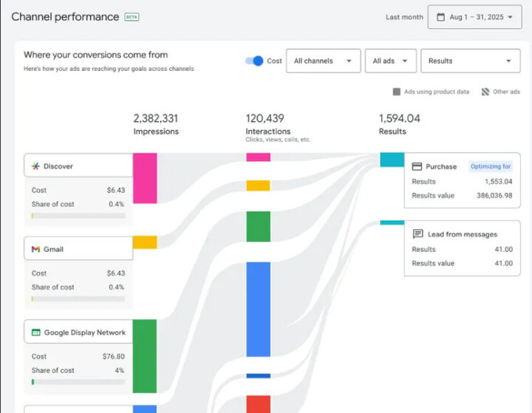The width and height of the screenshot is (532, 413).
Task: Click the Ads using product data legend square
Action: (396, 92)
